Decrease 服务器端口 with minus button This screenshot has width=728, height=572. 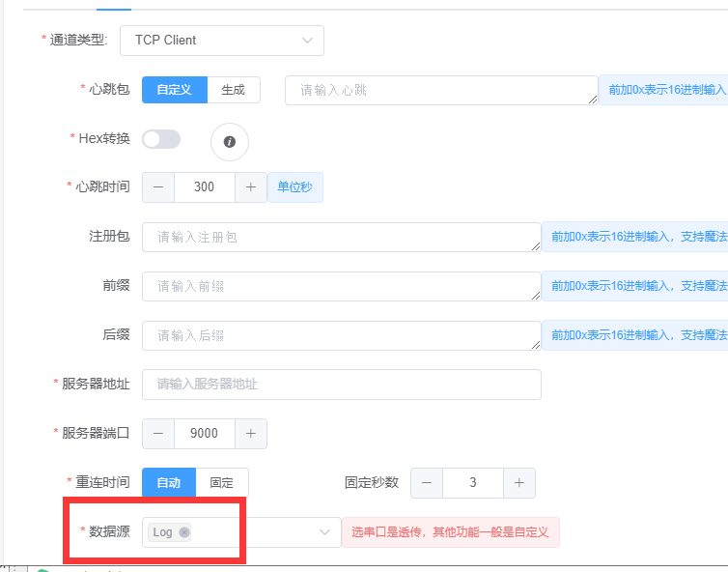pyautogui.click(x=158, y=434)
